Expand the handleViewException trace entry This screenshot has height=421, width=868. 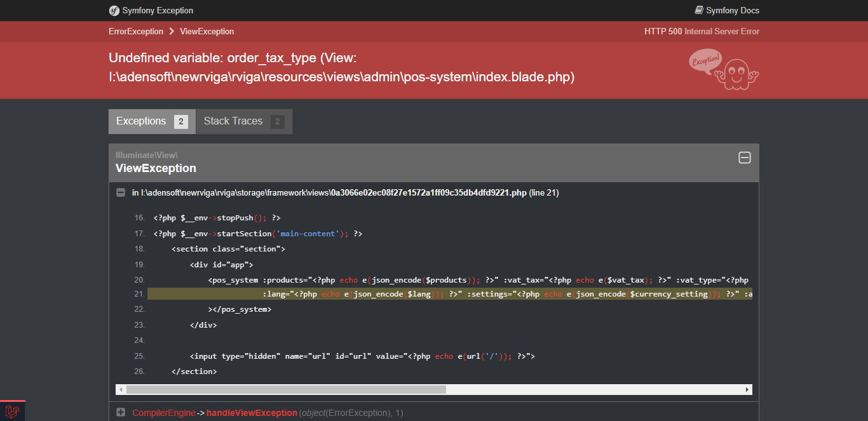pos(121,413)
